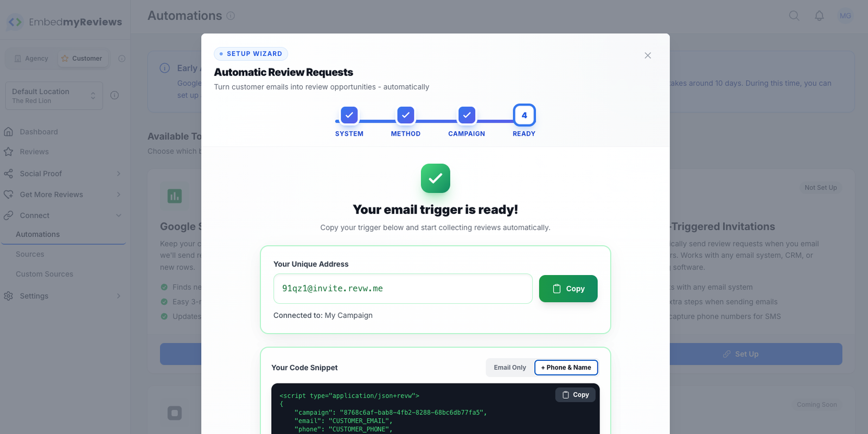The width and height of the screenshot is (868, 434).
Task: Click the search icon in header
Action: click(x=794, y=16)
